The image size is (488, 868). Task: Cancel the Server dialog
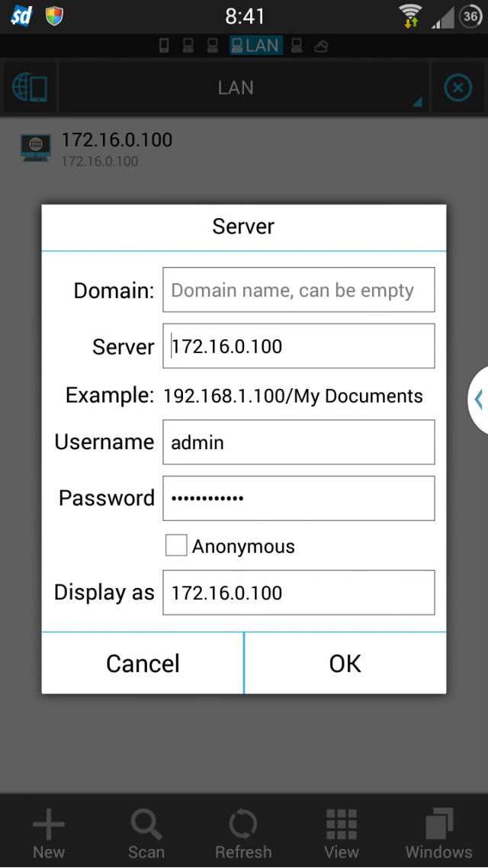tap(143, 663)
